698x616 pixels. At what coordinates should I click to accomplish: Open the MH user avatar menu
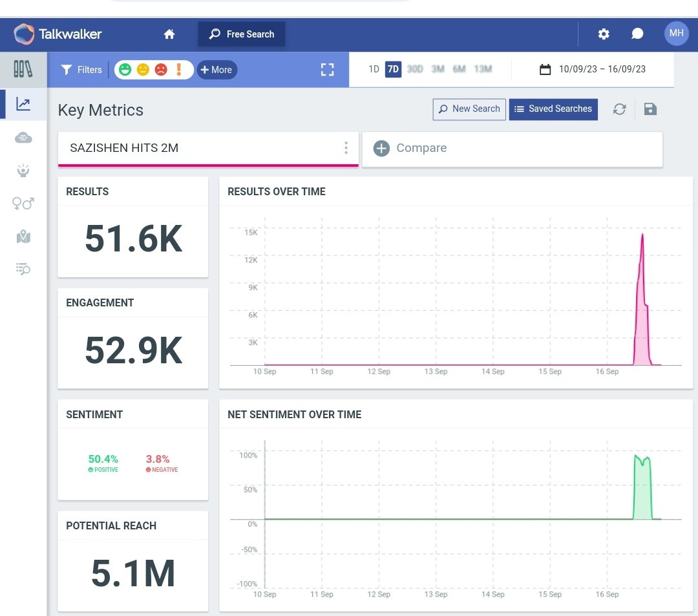pyautogui.click(x=676, y=34)
